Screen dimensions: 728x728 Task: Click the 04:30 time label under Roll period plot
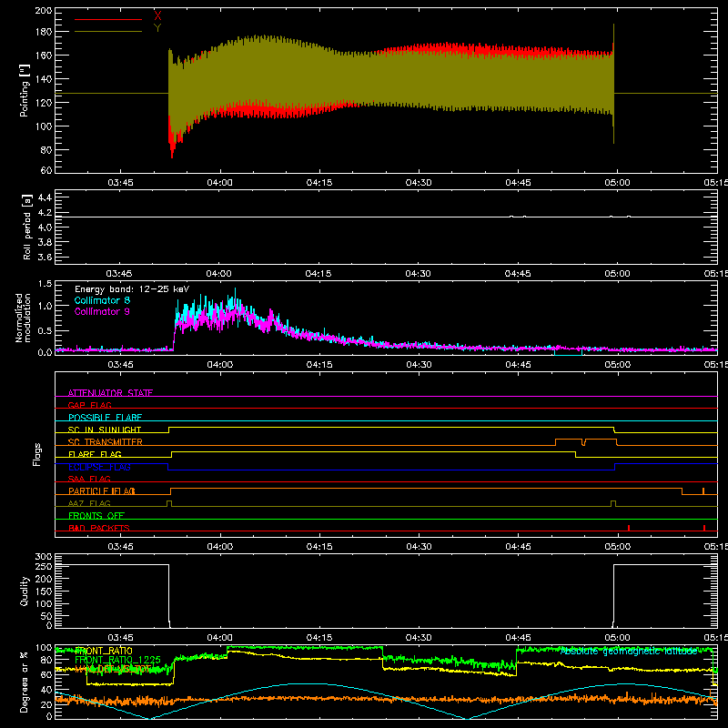pos(419,274)
